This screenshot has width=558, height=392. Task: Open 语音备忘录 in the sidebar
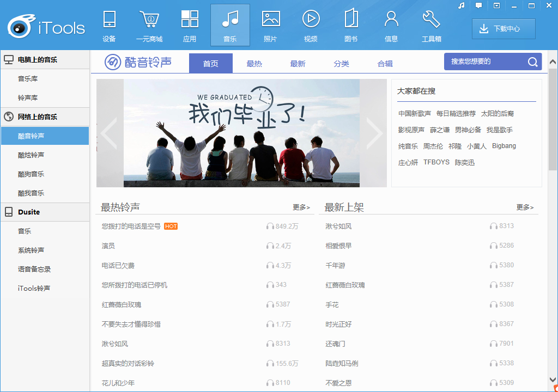tap(45, 269)
